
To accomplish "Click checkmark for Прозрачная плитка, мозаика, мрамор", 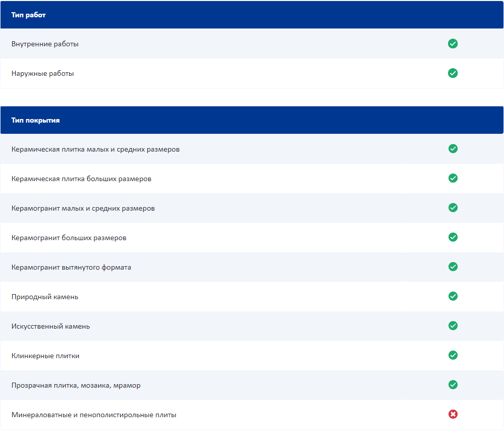I will [x=453, y=385].
